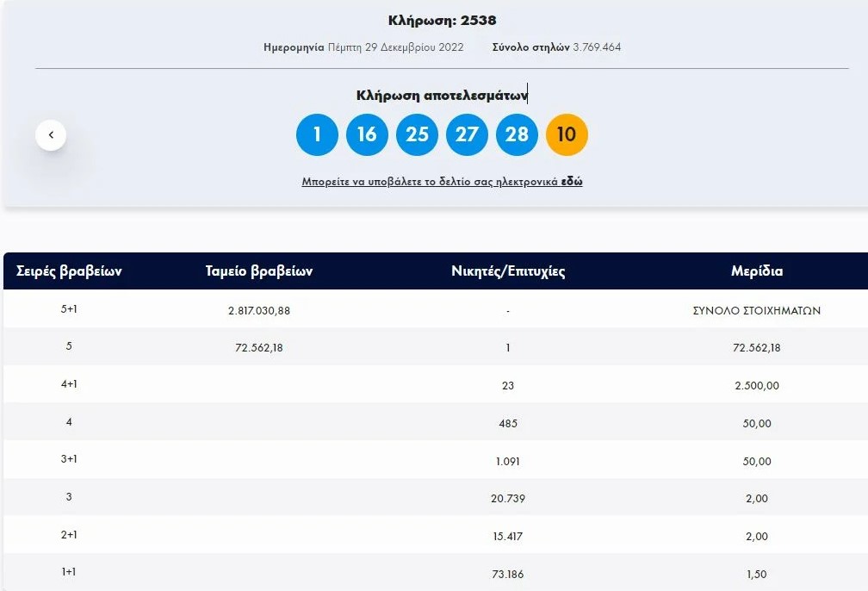Click the draw date 'Πέμπτη 29 Δεκεμβρίου 2022'
This screenshot has height=591, width=868.
coord(395,47)
